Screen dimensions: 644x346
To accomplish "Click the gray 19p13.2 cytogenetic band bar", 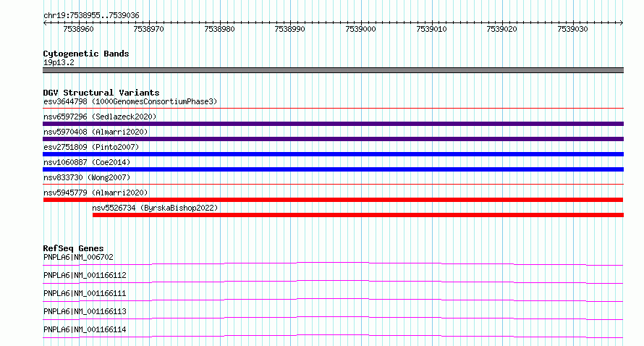I will [333, 70].
